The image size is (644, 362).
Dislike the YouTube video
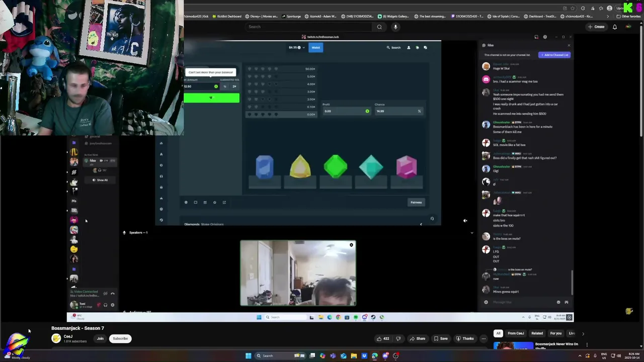(x=398, y=338)
